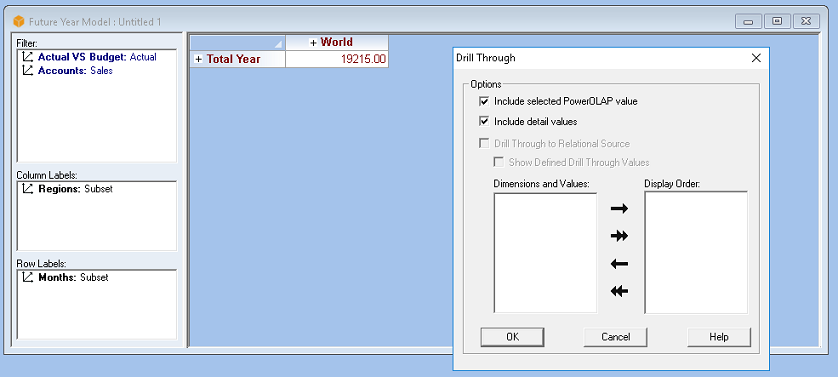Viewport: 838px width, 377px height.
Task: Click the dimension icon beside Regions
Action: click(28, 189)
